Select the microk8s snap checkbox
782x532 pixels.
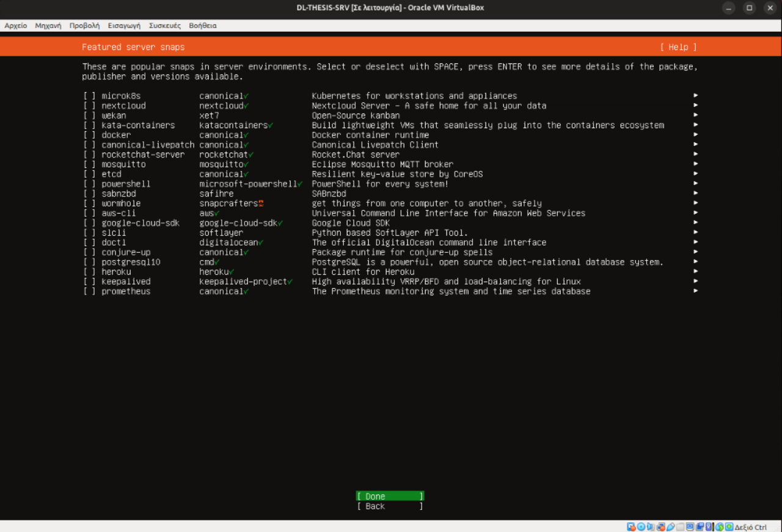(89, 96)
